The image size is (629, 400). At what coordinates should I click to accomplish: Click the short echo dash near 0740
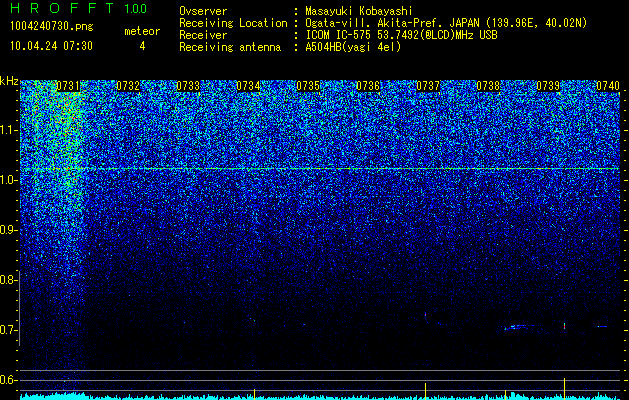pyautogui.click(x=602, y=327)
